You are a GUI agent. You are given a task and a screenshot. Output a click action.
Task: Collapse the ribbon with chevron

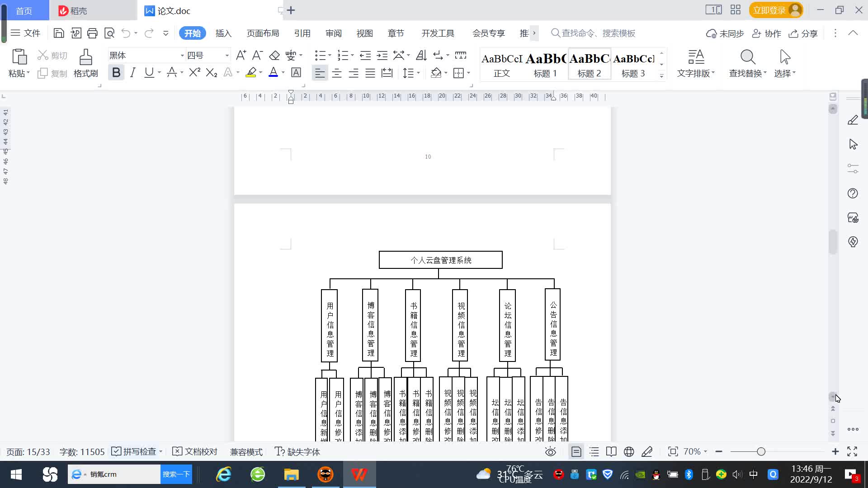tap(853, 33)
